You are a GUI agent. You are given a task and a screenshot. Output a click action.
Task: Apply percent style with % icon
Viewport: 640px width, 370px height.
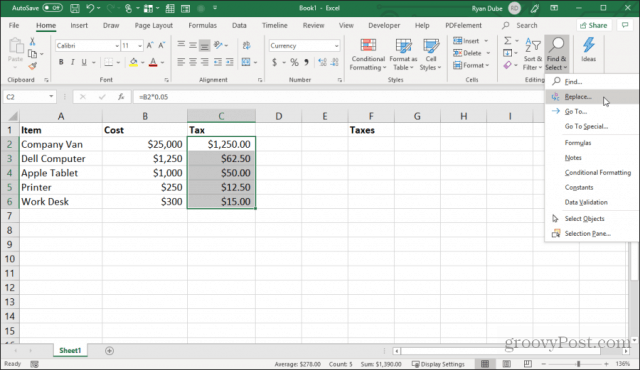(294, 62)
